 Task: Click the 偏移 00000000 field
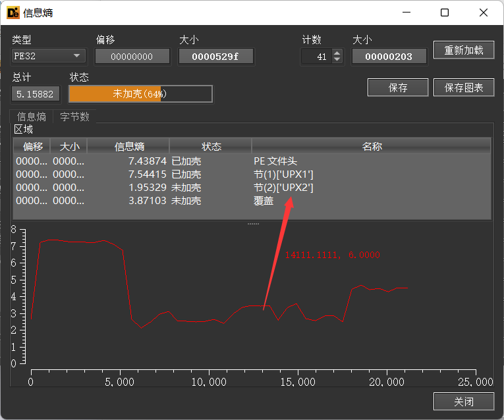click(132, 57)
